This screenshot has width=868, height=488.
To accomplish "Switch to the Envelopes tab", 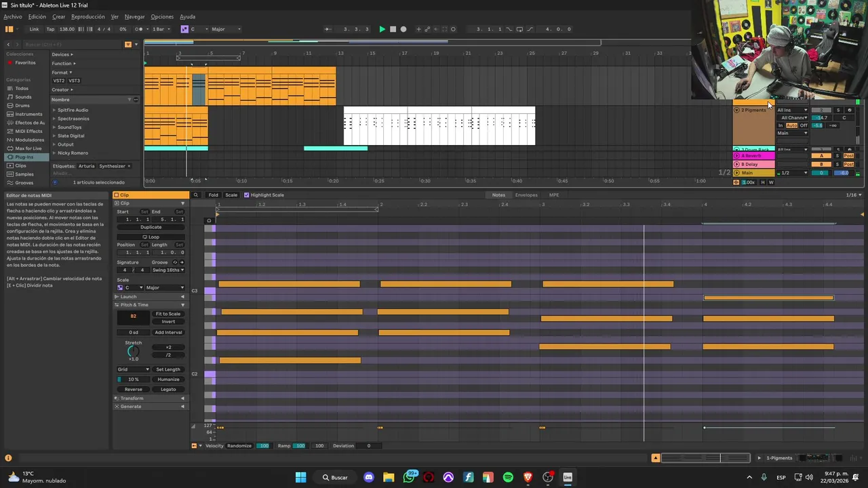I will point(526,195).
